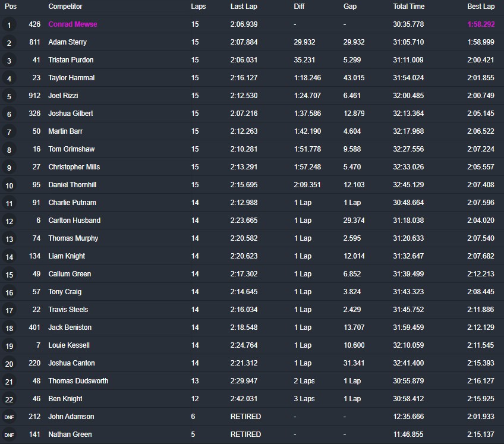
Task: Select Thomas Dudsworth's row
Action: tap(252, 381)
